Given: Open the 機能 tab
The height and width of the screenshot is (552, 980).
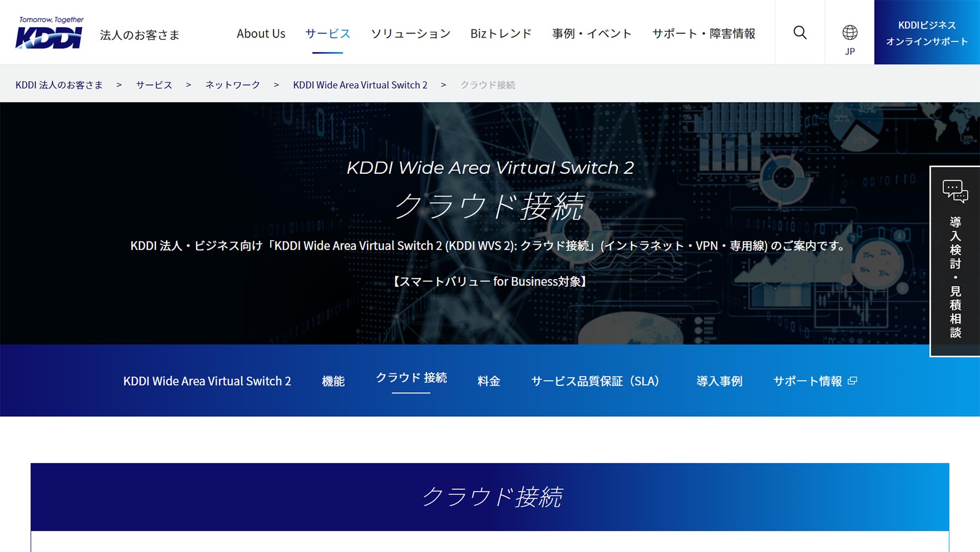Looking at the screenshot, I should click(x=333, y=381).
